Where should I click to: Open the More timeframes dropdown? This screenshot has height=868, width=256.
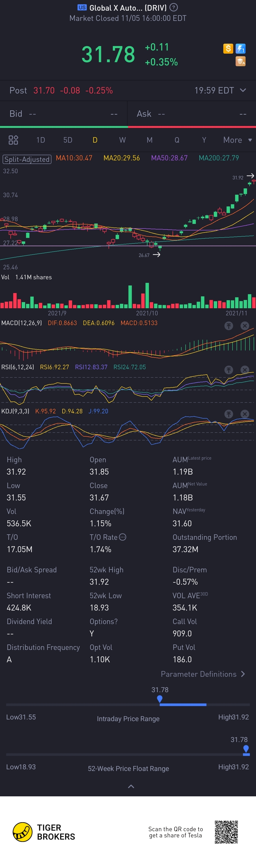pos(238,140)
